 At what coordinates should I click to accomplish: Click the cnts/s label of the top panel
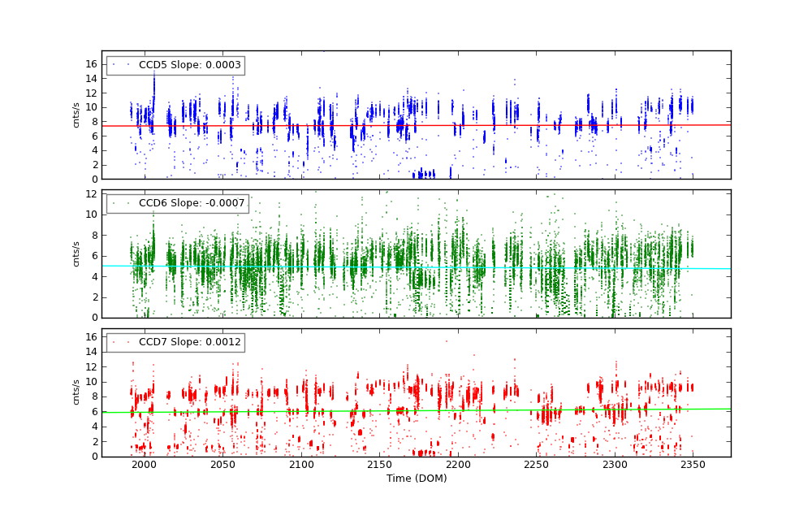click(x=76, y=115)
